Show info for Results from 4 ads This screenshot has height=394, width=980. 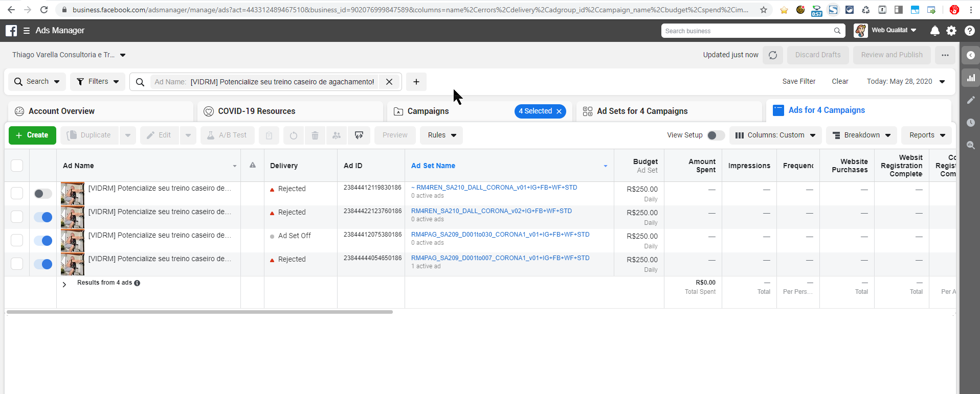click(x=137, y=283)
